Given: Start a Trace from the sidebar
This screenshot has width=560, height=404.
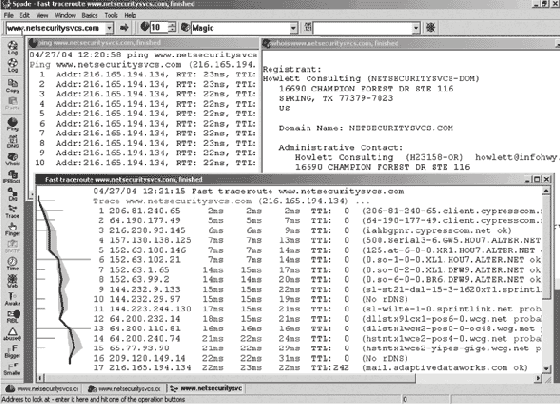Looking at the screenshot, I should 12,211.
